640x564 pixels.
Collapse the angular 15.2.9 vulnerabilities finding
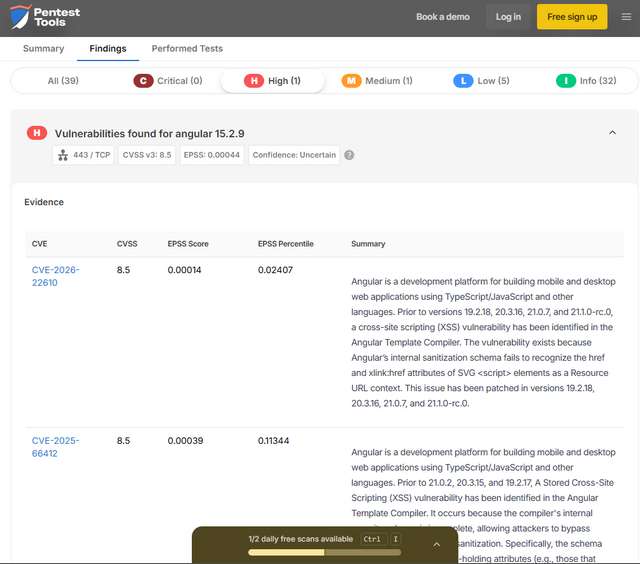pyautogui.click(x=612, y=133)
